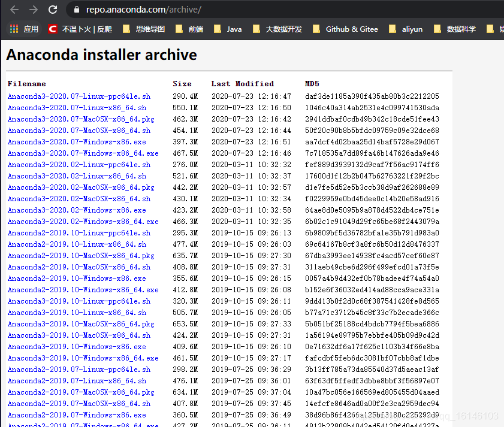Screen dimensions: 504x427
Task: Click the Filename column header
Action: point(27,84)
